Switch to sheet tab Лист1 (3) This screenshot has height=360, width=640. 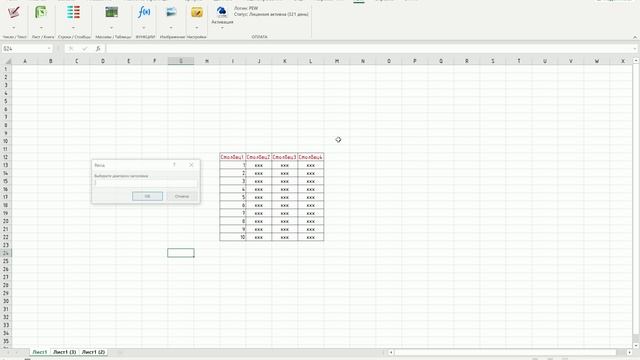64,352
